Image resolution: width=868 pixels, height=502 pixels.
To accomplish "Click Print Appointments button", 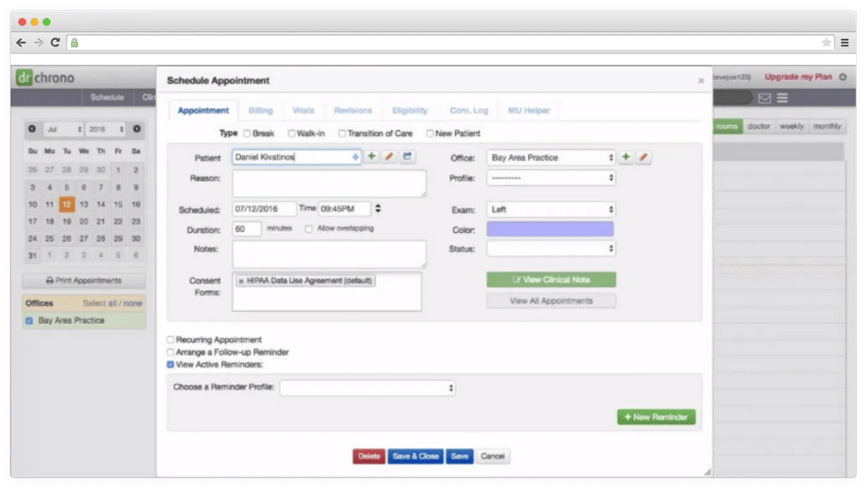I will [x=84, y=280].
